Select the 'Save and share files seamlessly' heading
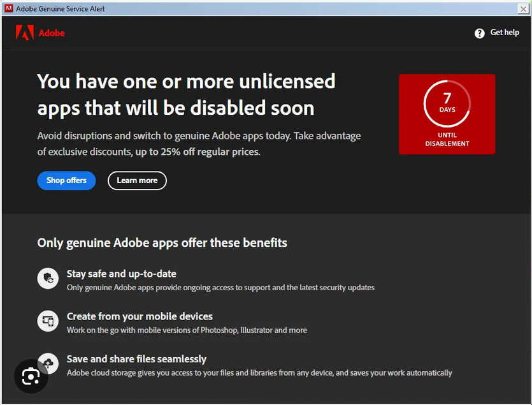The width and height of the screenshot is (532, 405). click(136, 359)
